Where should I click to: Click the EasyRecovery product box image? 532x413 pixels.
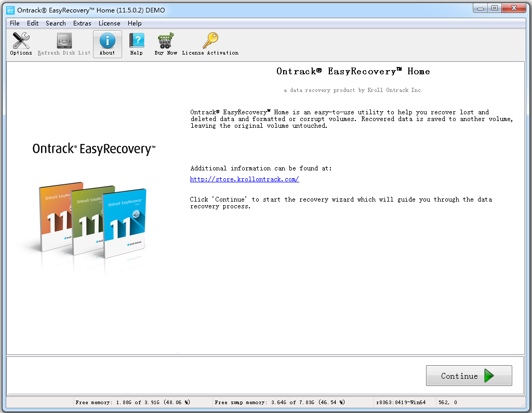[92, 220]
